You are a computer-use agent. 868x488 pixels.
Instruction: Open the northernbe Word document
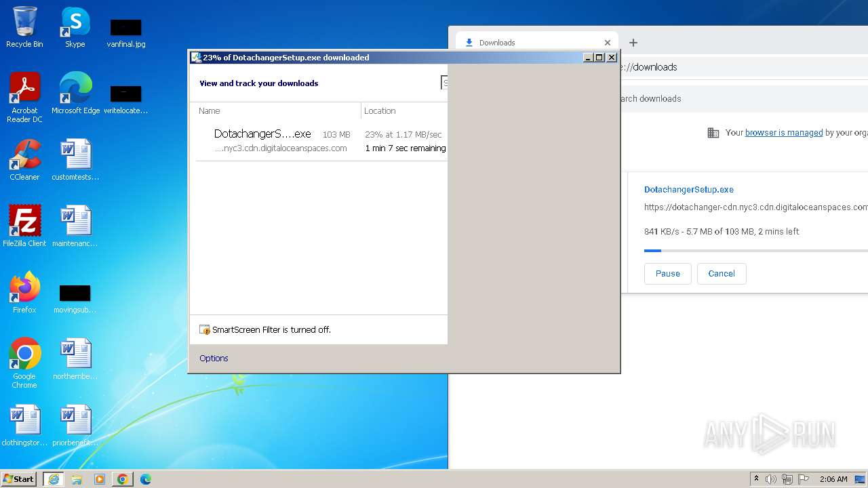[x=75, y=359]
